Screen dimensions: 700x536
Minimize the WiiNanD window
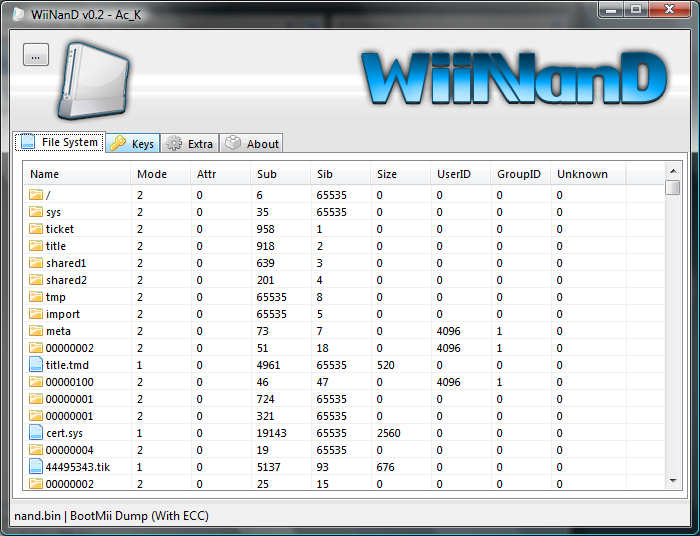click(611, 9)
